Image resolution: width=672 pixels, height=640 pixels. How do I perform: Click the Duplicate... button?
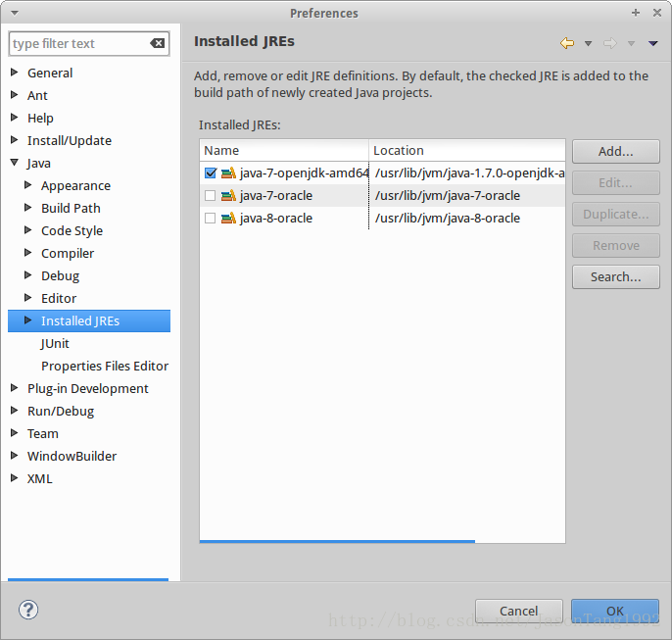click(616, 215)
